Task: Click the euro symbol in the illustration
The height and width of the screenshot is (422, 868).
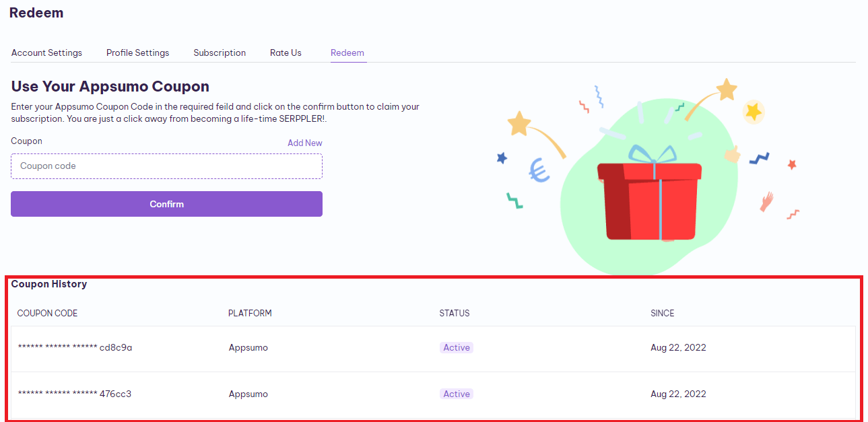Action: click(539, 170)
